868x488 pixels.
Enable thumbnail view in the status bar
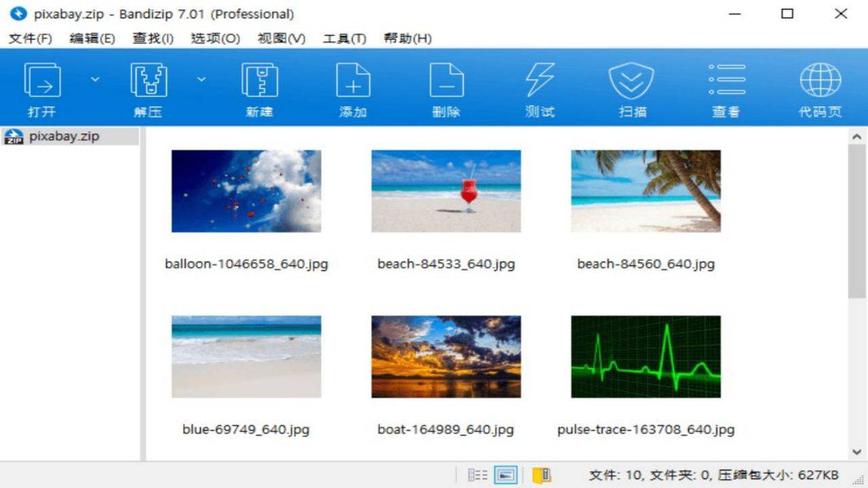pyautogui.click(x=505, y=474)
